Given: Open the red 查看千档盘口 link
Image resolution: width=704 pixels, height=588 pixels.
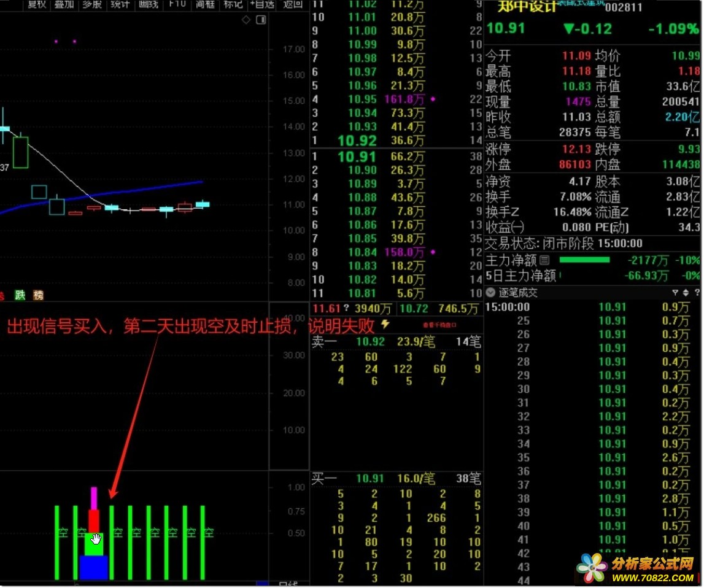Looking at the screenshot, I should click(x=440, y=325).
